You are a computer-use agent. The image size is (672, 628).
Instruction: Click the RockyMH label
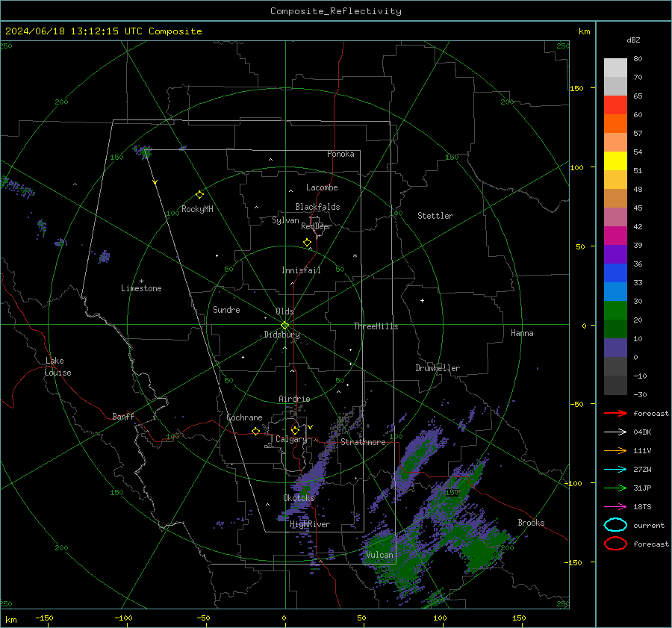coord(197,209)
